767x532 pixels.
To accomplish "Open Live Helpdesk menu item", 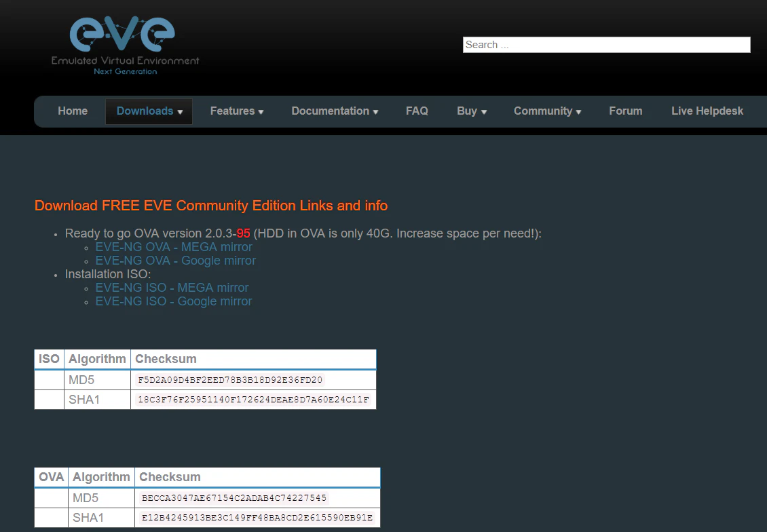I will click(x=707, y=111).
